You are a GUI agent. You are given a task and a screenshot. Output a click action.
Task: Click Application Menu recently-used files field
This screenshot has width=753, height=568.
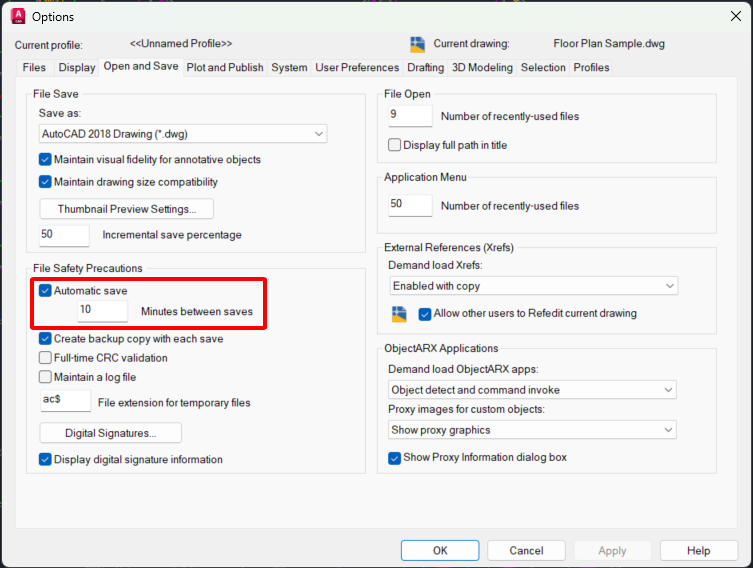410,205
